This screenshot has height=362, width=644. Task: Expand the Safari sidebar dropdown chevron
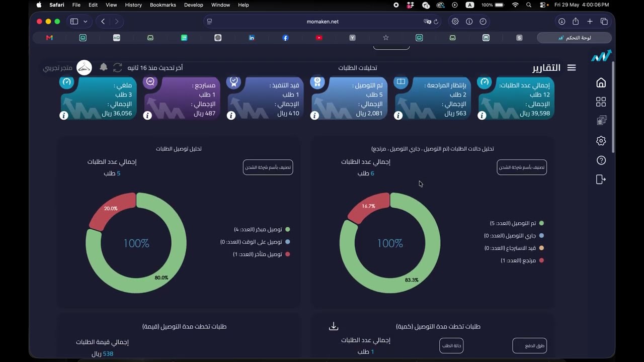[86, 22]
